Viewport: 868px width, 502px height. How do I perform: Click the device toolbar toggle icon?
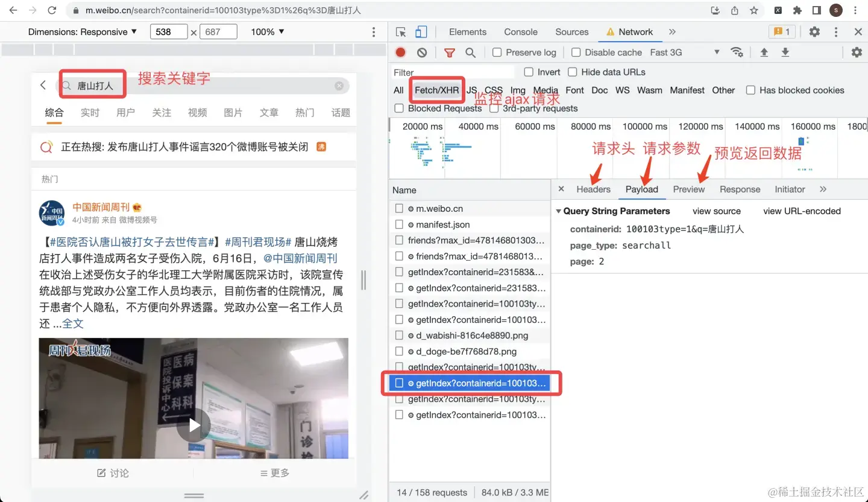click(420, 31)
